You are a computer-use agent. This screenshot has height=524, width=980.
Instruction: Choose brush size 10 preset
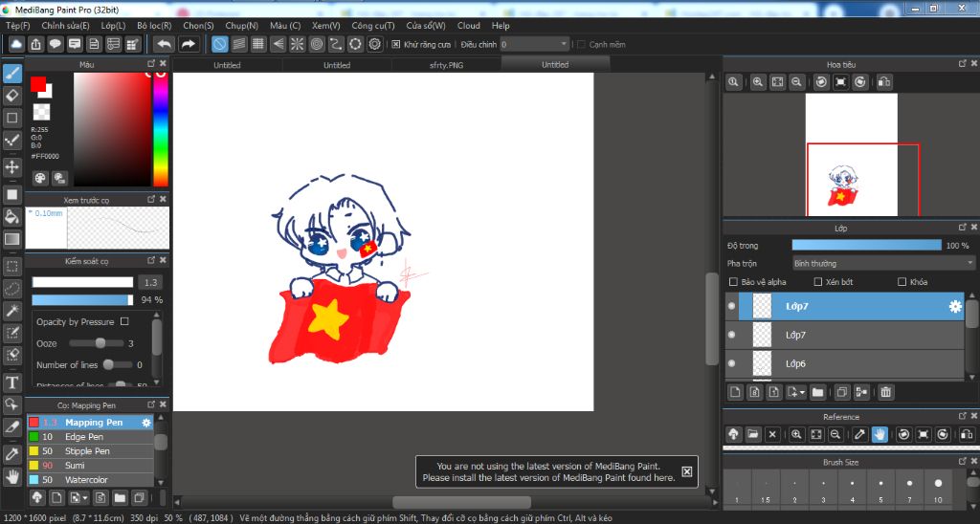(938, 489)
